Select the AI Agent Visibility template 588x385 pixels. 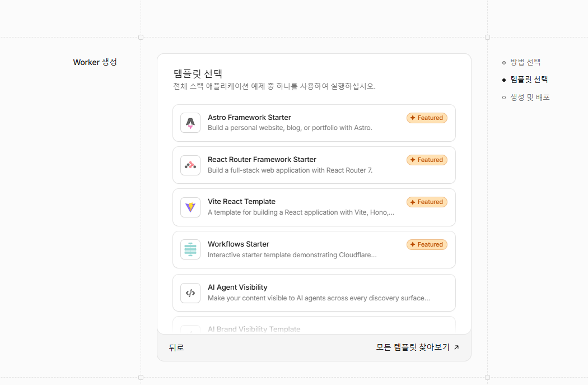coord(314,293)
